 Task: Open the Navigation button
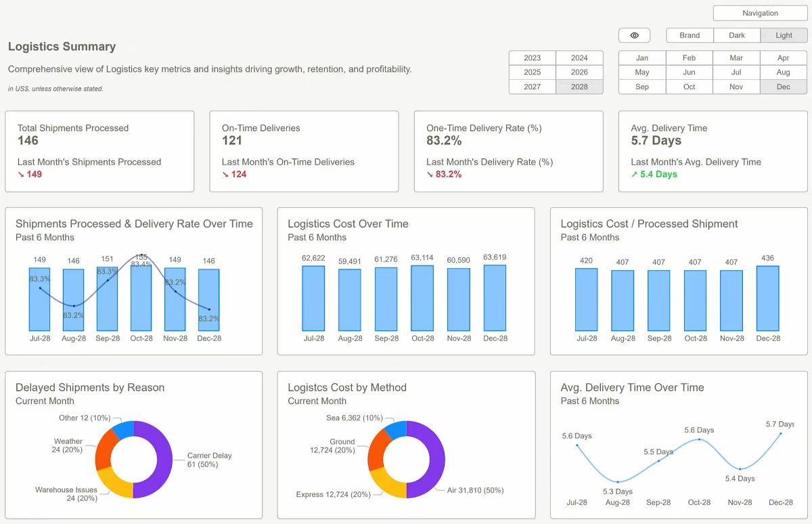click(x=760, y=13)
